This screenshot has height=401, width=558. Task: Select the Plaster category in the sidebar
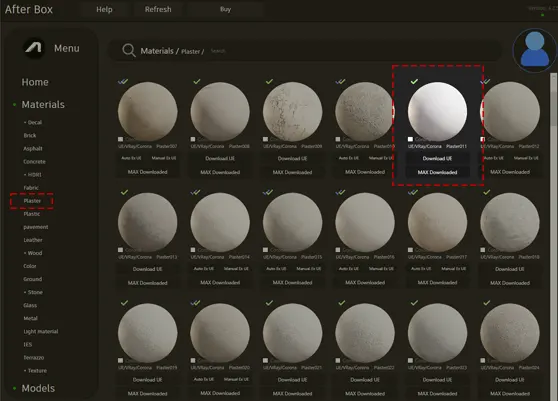pos(32,201)
